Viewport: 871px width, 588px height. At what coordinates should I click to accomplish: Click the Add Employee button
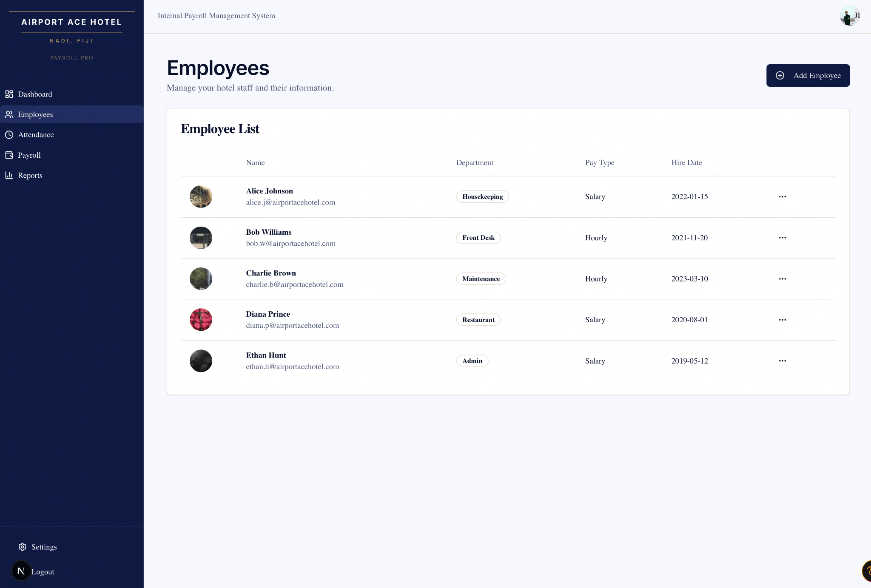pyautogui.click(x=808, y=75)
